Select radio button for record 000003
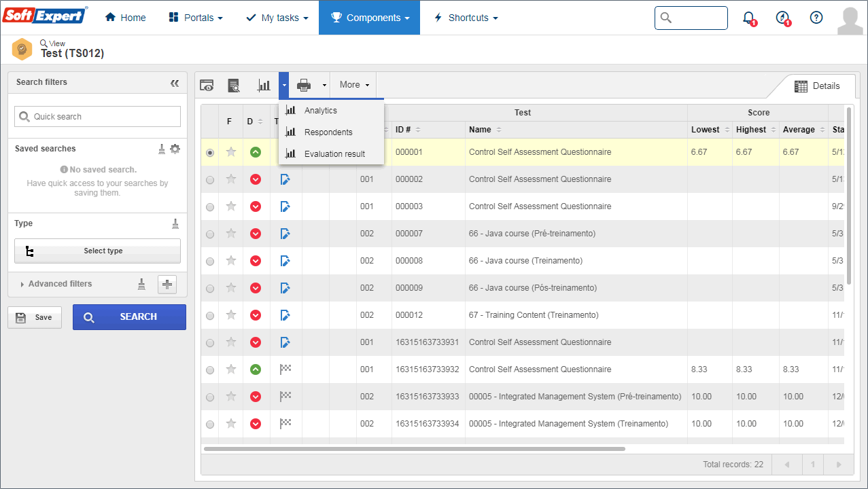The image size is (868, 489). [210, 207]
